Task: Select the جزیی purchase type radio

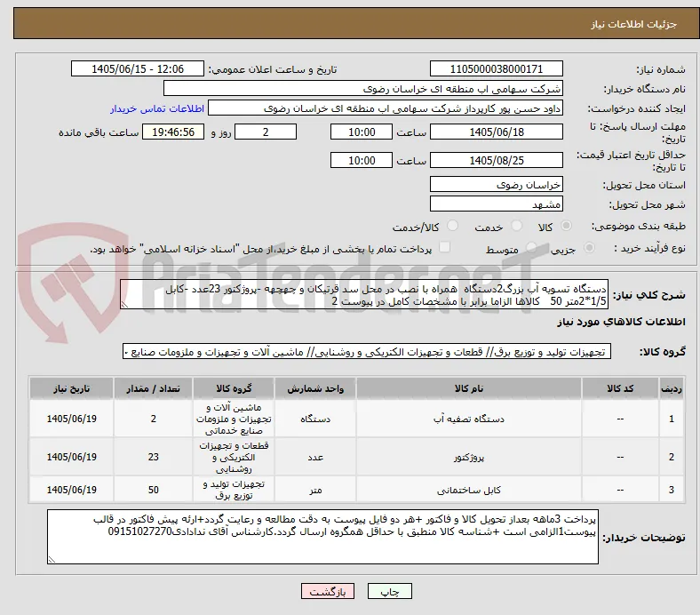Action: pyautogui.click(x=589, y=247)
